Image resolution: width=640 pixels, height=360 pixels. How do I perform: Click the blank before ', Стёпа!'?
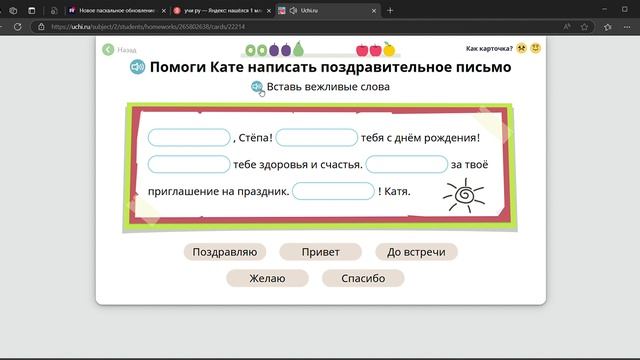[189, 138]
